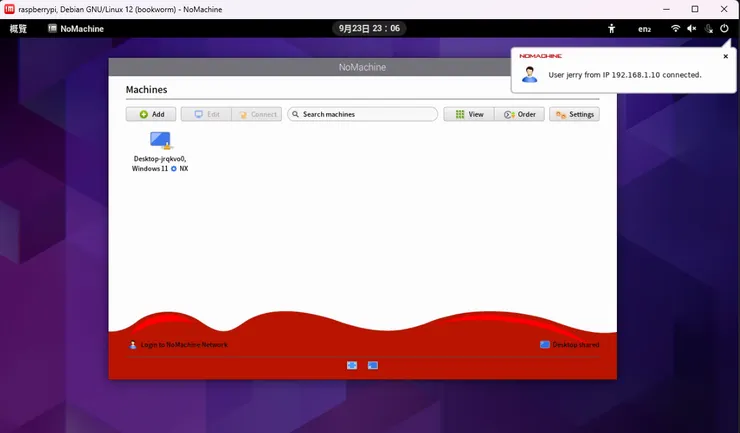Minimize the NoMachine session window
Screen dimensions: 740x433
point(666,9)
